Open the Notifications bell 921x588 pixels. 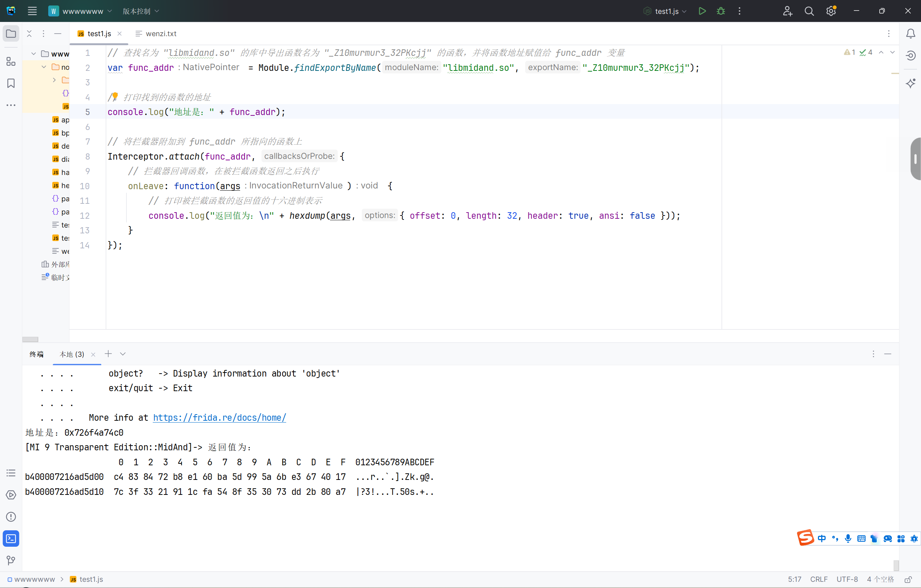tap(911, 34)
